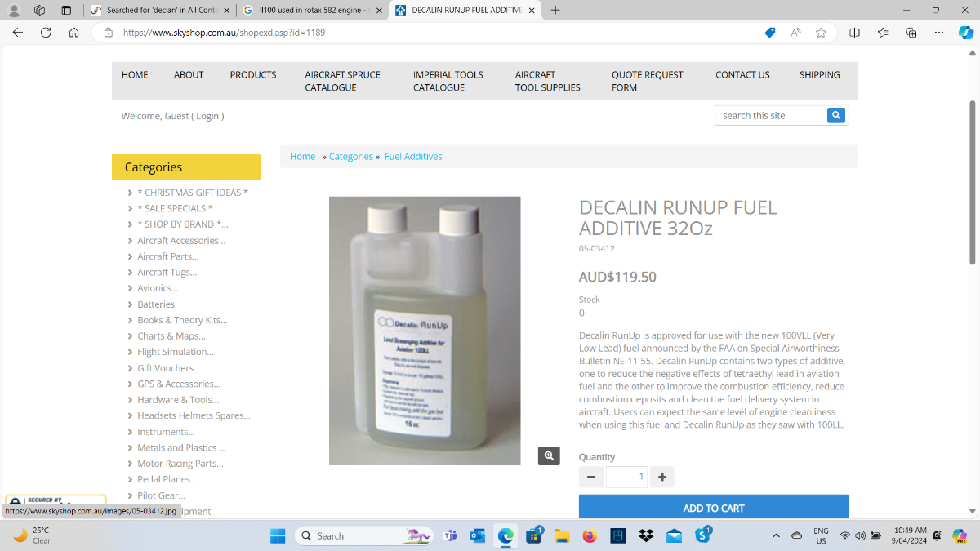Viewport: 980px width, 551px height.
Task: Click the ADD TO CART button
Action: [714, 508]
